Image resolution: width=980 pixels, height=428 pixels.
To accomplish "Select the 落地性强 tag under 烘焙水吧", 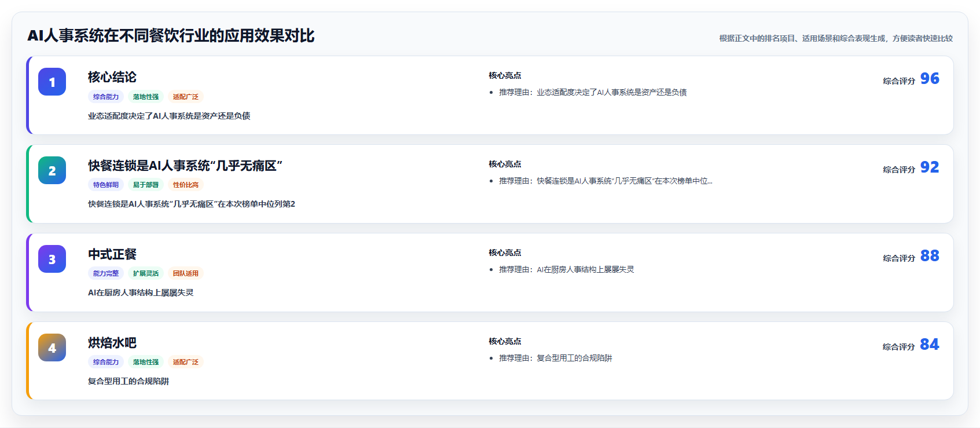I will (x=146, y=362).
